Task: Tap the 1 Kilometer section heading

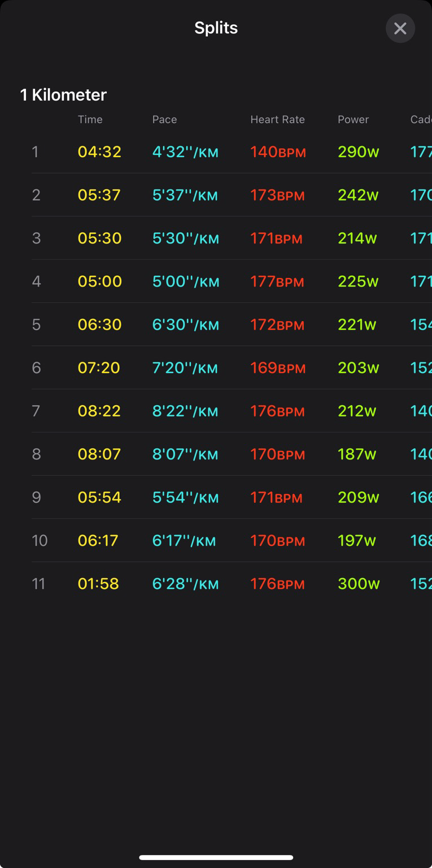Action: point(63,95)
